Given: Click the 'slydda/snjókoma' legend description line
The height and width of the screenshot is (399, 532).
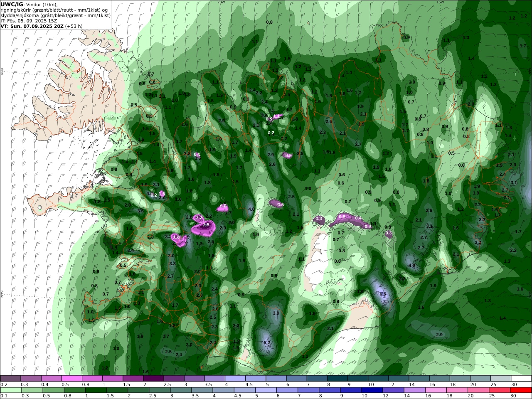Looking at the screenshot, I should [55, 15].
